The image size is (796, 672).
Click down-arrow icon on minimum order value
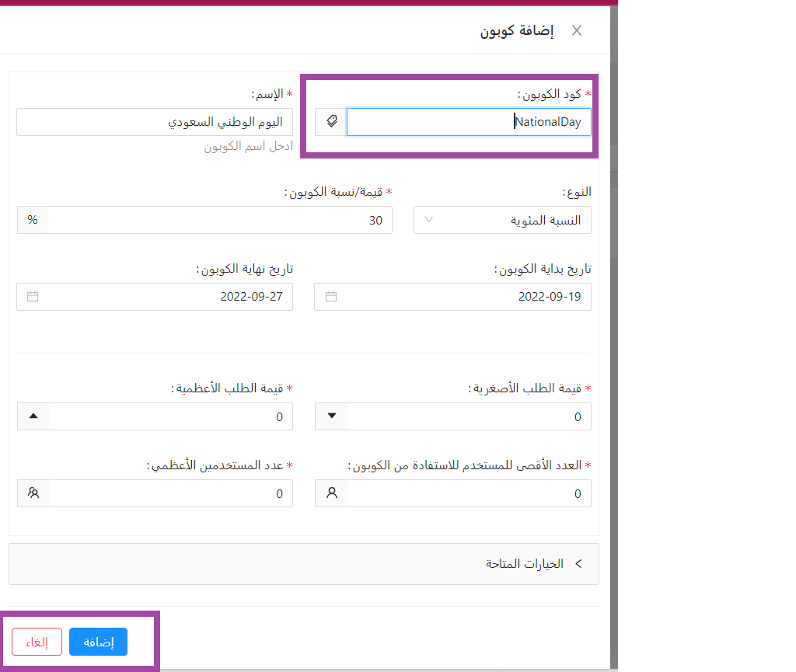tap(332, 416)
